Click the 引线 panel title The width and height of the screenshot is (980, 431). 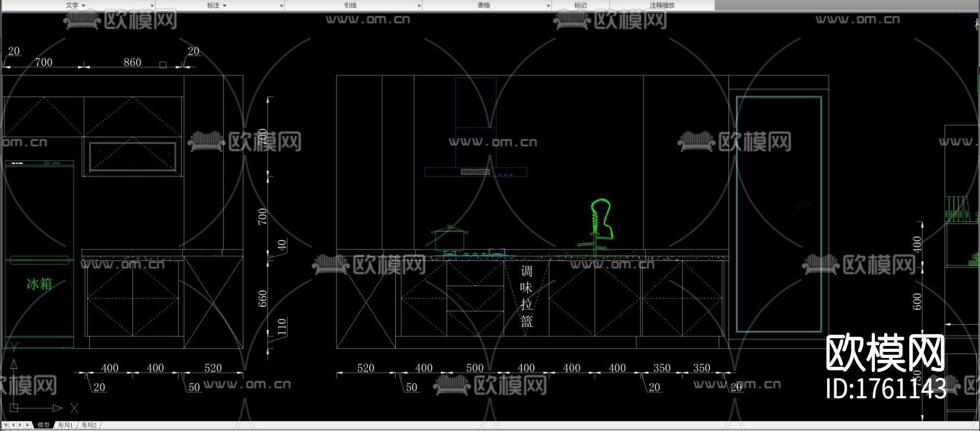(350, 5)
